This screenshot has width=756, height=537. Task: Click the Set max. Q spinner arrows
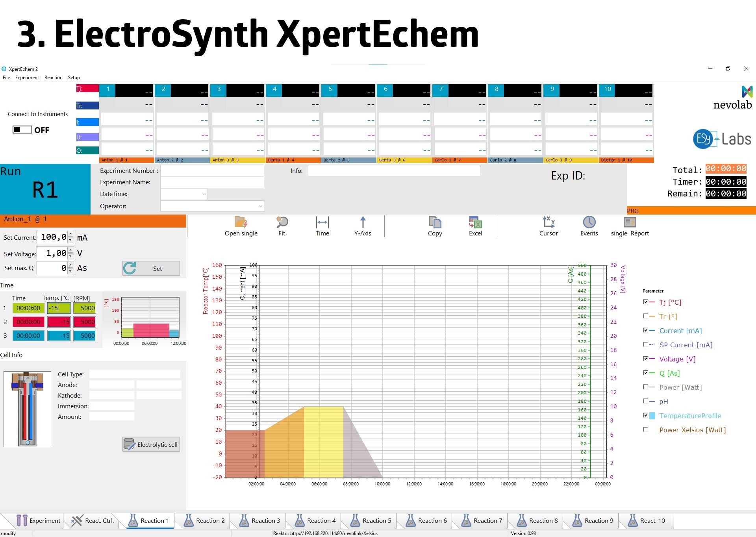[x=70, y=268]
